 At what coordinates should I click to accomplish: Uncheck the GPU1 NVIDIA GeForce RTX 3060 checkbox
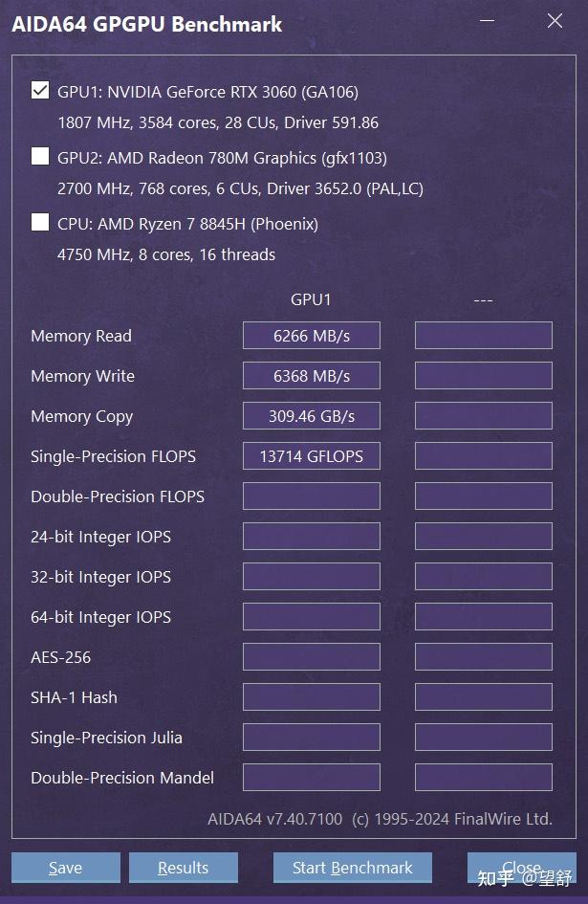[x=40, y=90]
